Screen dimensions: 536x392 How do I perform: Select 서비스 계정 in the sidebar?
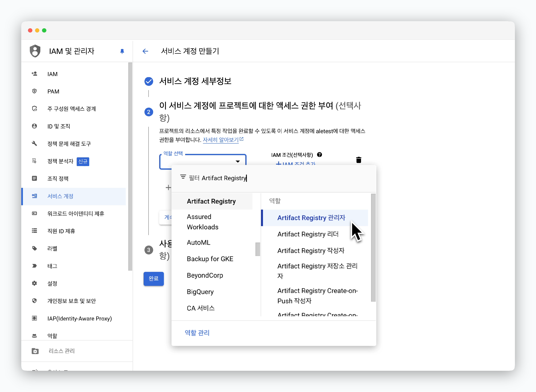[x=74, y=196]
